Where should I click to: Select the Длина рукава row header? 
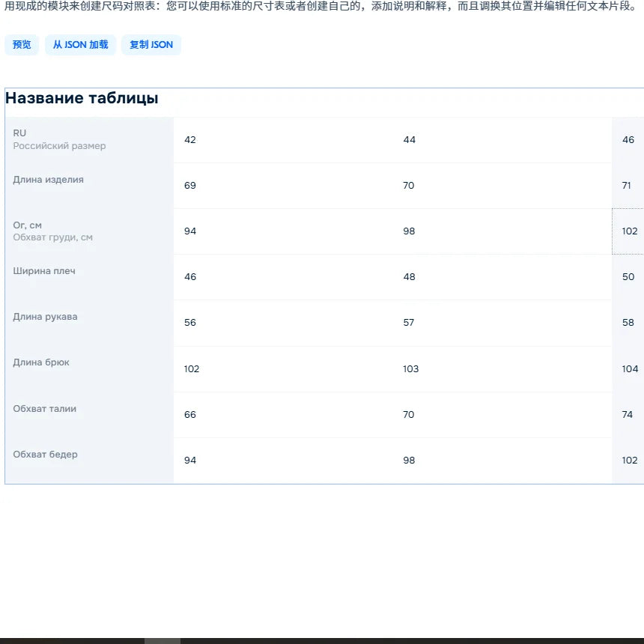click(x=90, y=323)
